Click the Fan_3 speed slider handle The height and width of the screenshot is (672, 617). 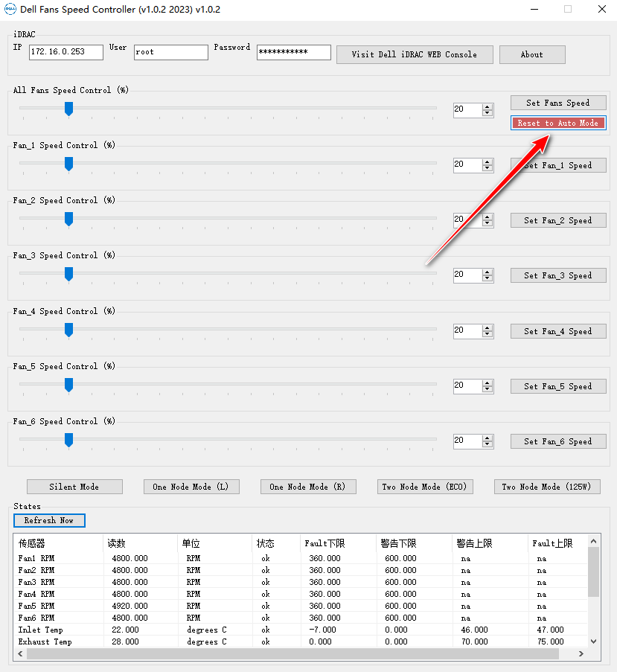(68, 274)
